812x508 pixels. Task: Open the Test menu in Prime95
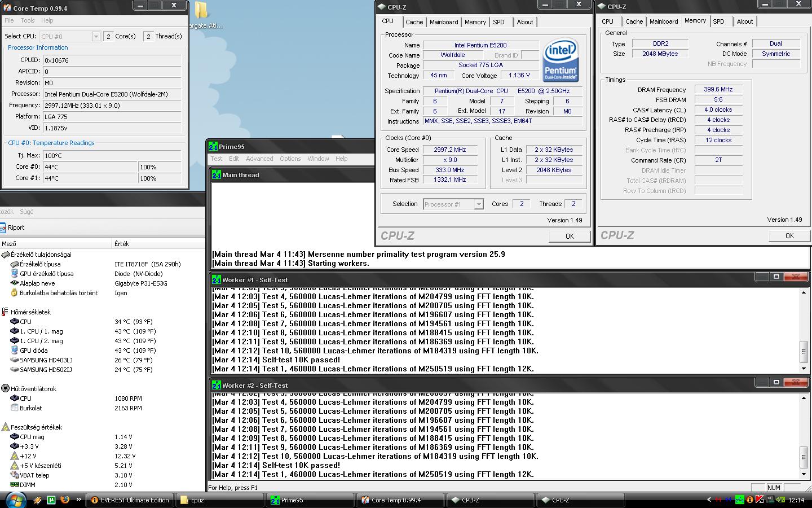click(217, 159)
